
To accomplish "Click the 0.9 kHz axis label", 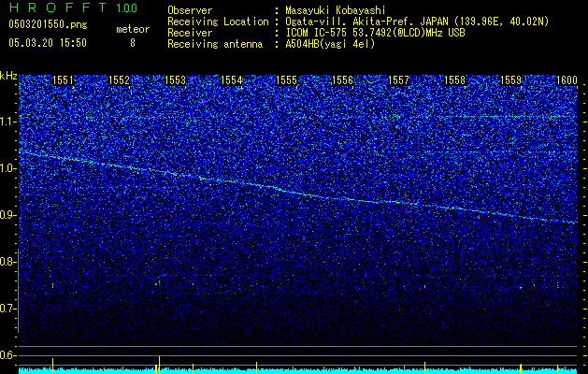I will click(x=7, y=215).
